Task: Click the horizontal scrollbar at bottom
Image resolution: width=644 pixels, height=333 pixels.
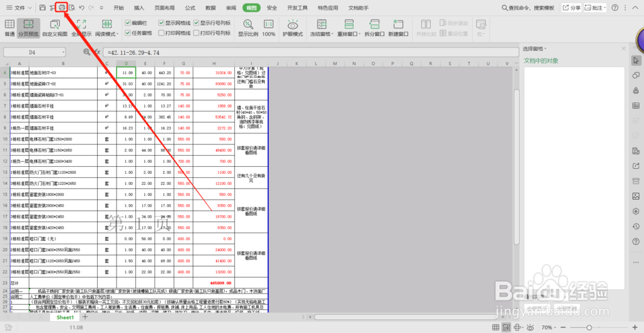Action: click(405, 317)
